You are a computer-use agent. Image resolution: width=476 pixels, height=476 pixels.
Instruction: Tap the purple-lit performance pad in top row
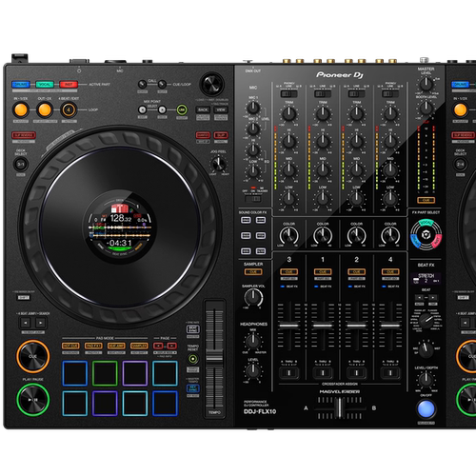click(x=135, y=373)
